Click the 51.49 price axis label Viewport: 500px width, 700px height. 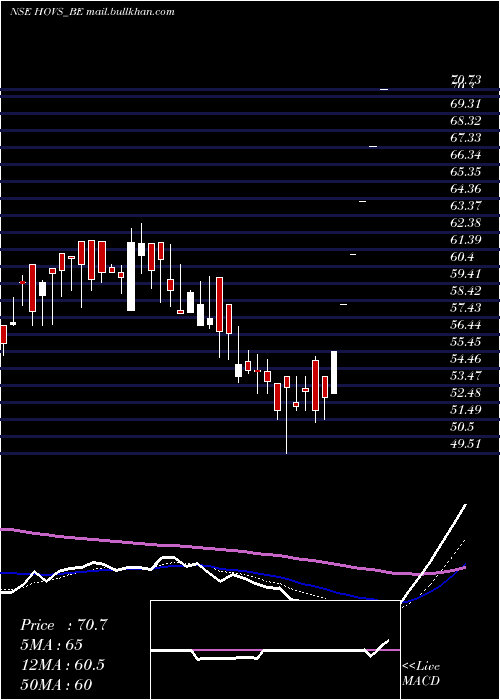pos(466,410)
